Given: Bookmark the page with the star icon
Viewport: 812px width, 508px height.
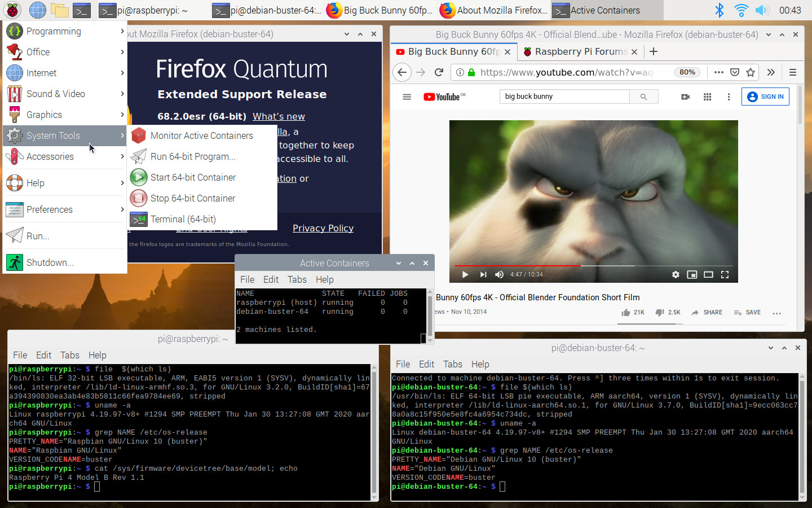Looking at the screenshot, I should (751, 72).
